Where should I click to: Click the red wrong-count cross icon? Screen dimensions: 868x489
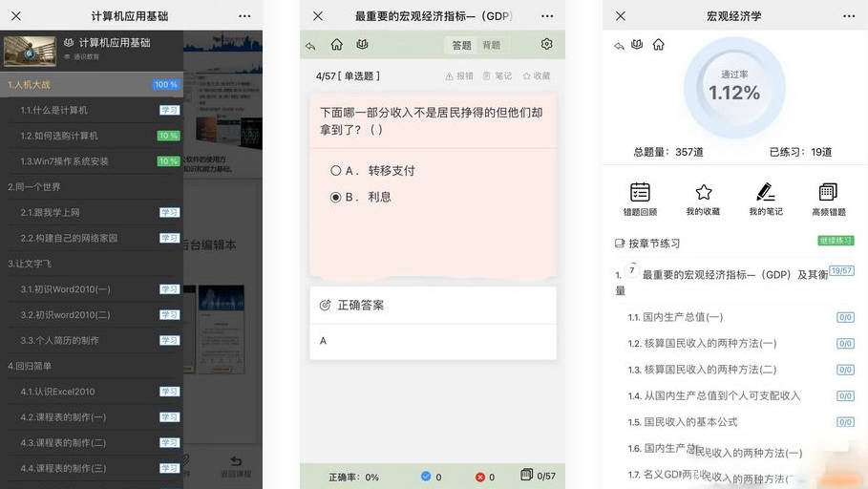(480, 477)
